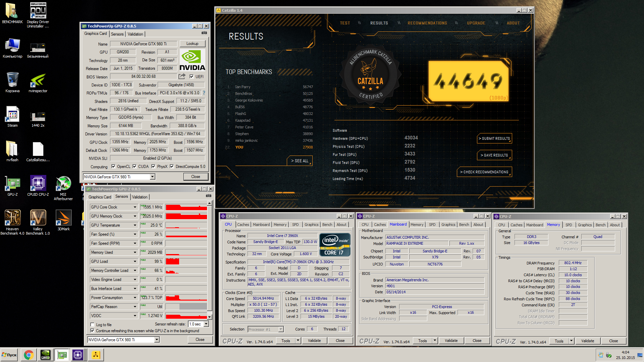Click camera icon in GPU-Z Sensors window
The width and height of the screenshot is (644, 362).
click(x=208, y=196)
